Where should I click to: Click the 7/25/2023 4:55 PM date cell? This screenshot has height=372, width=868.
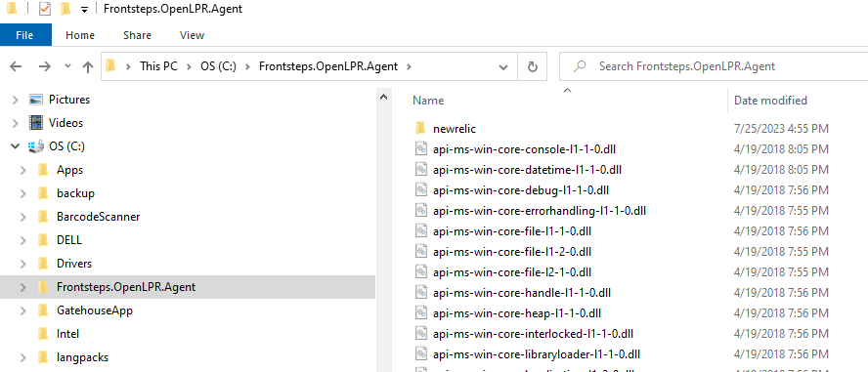point(781,129)
